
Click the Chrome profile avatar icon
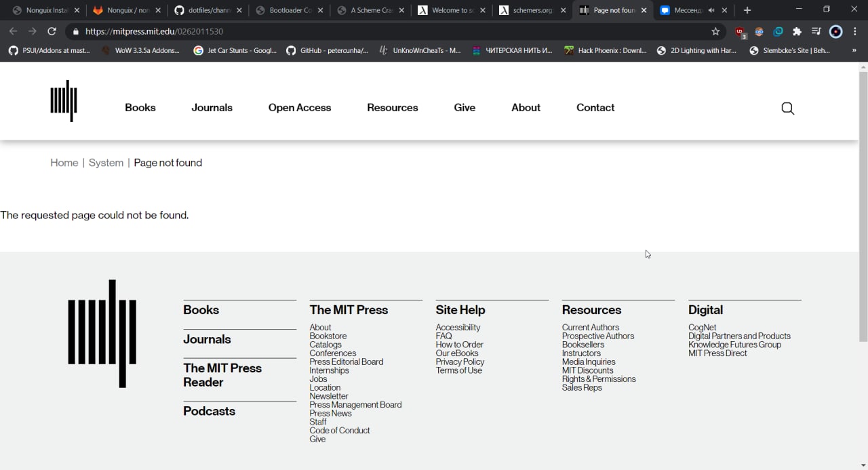[x=836, y=31]
